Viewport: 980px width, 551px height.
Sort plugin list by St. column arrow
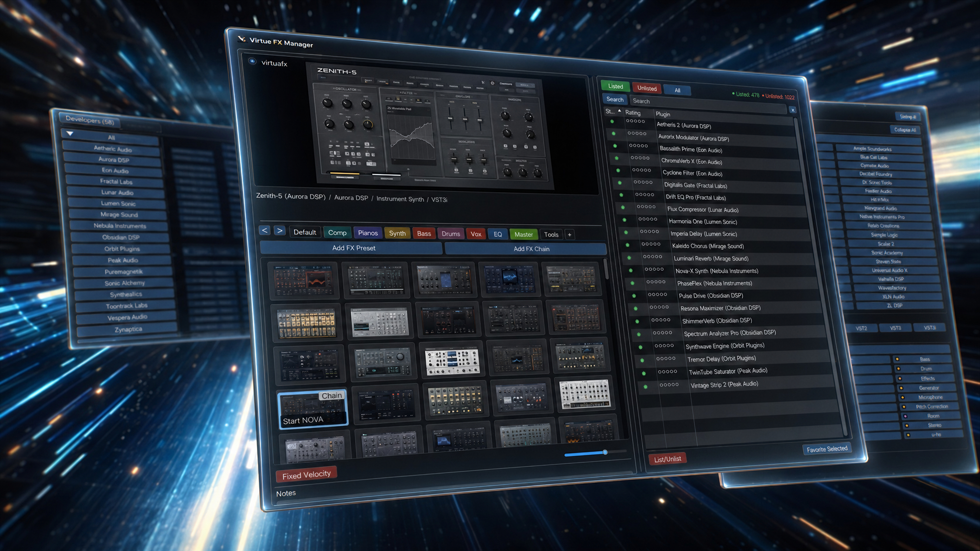pos(620,110)
